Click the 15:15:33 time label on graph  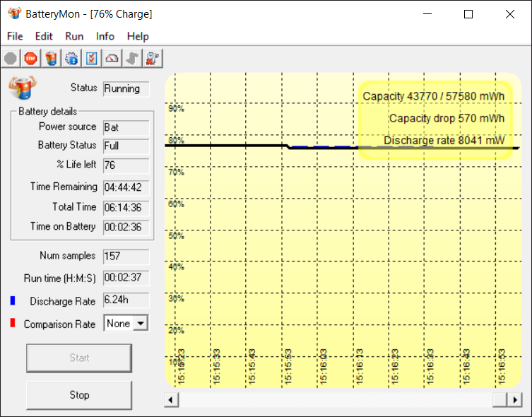coord(217,366)
